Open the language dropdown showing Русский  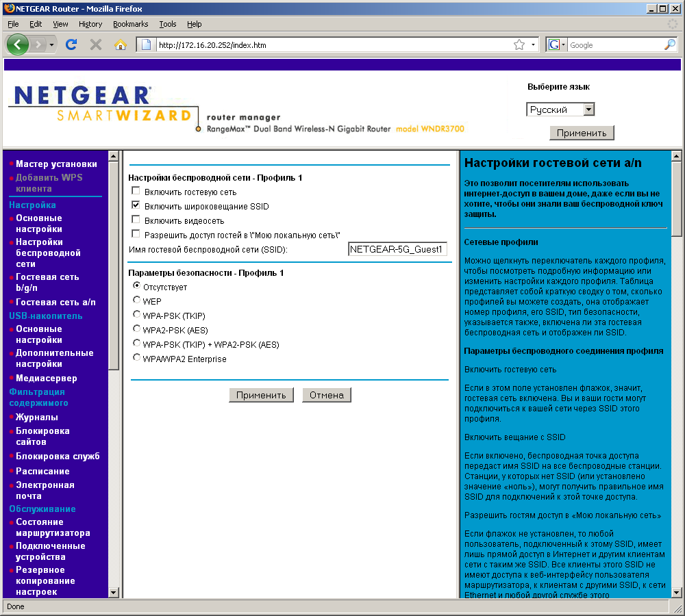560,109
